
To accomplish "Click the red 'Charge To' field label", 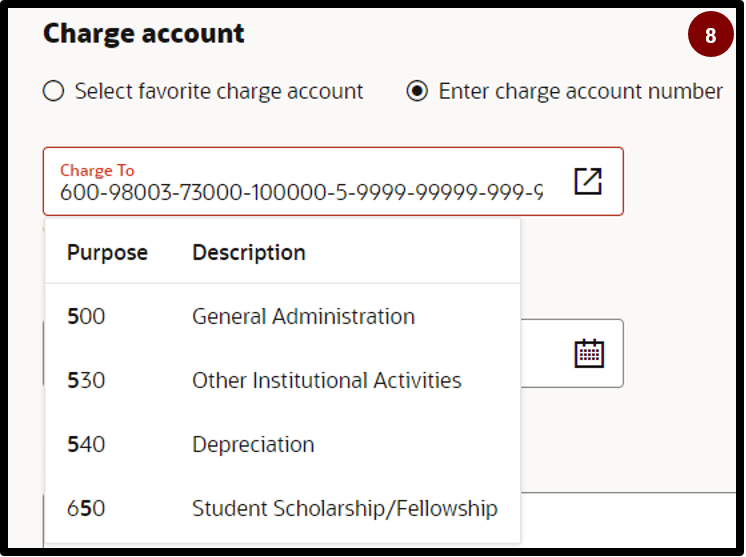I will 97,170.
